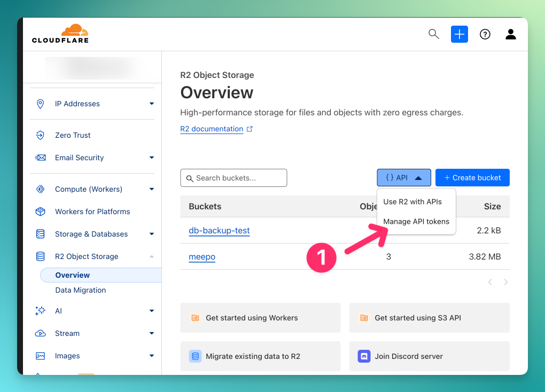This screenshot has width=545, height=392.
Task: Open the user account profile icon
Action: tap(511, 34)
